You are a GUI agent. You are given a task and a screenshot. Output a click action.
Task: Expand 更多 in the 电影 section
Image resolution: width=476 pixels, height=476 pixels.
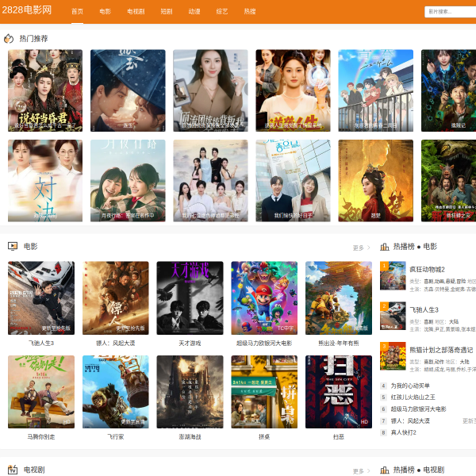[x=361, y=248]
